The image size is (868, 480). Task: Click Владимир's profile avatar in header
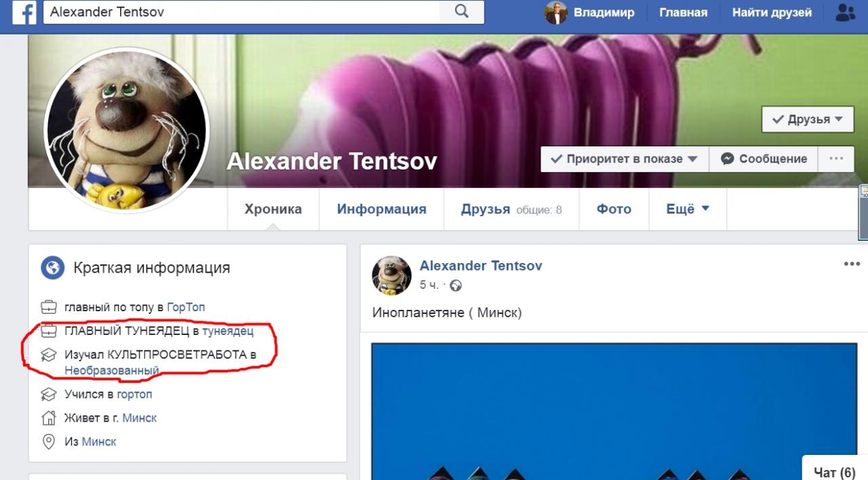tap(555, 12)
